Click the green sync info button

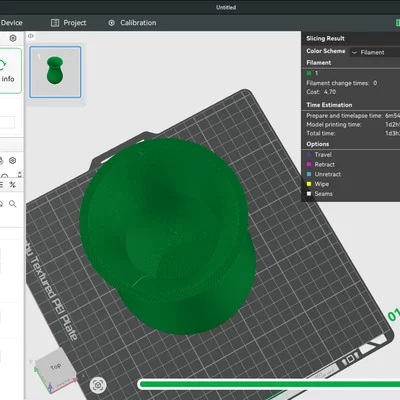[x=9, y=71]
